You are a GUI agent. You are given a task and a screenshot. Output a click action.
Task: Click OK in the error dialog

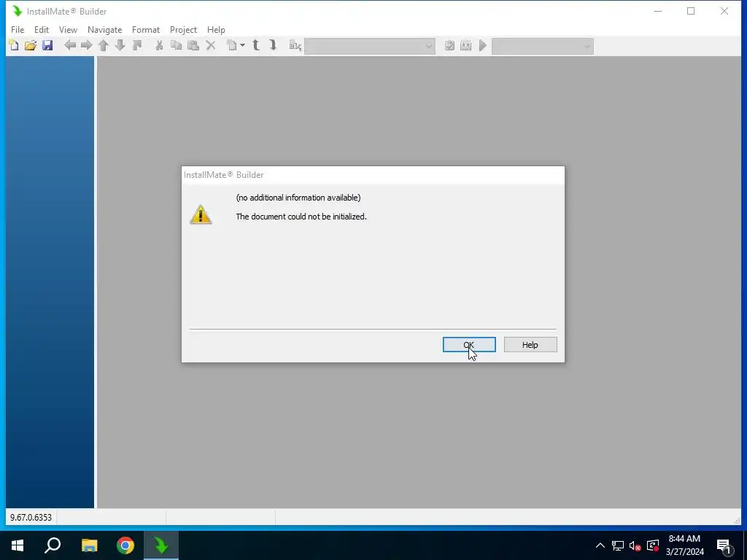tap(469, 345)
